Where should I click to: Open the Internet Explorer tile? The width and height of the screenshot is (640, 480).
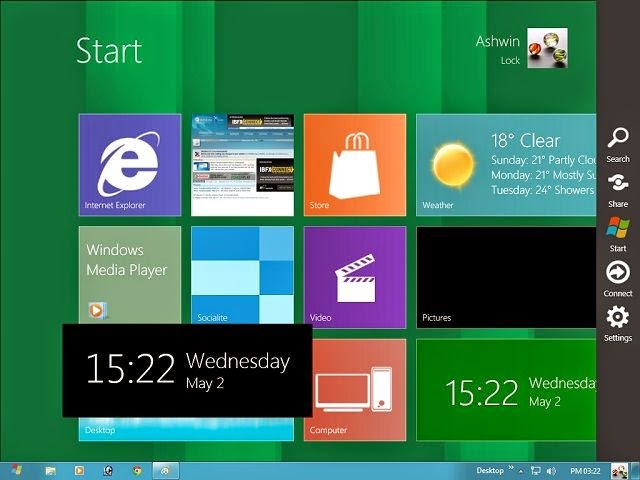point(130,165)
